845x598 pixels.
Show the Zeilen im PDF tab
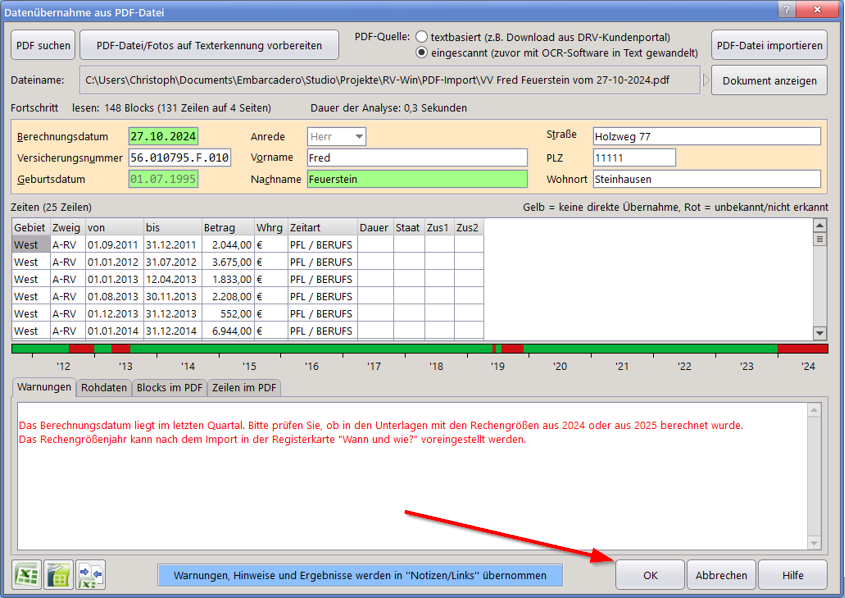tap(244, 388)
